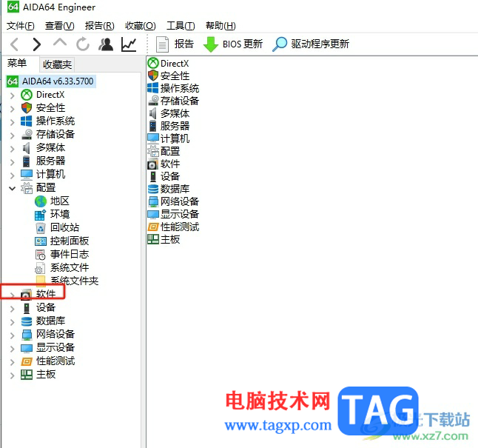
Task: Expand the 设备 tree node
Action: tap(12, 309)
